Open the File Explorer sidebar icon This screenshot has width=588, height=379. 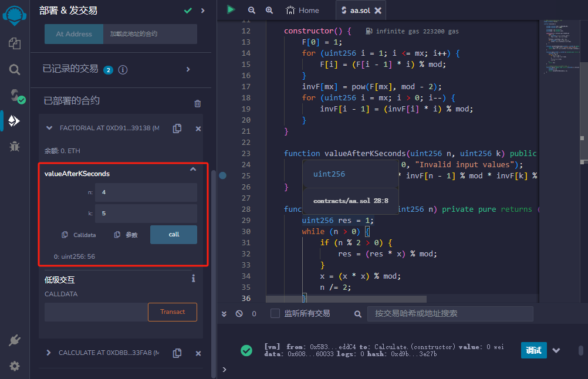[14, 43]
